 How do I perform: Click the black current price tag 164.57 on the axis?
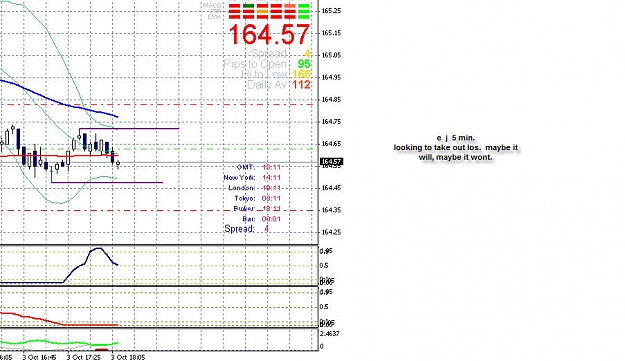click(331, 162)
